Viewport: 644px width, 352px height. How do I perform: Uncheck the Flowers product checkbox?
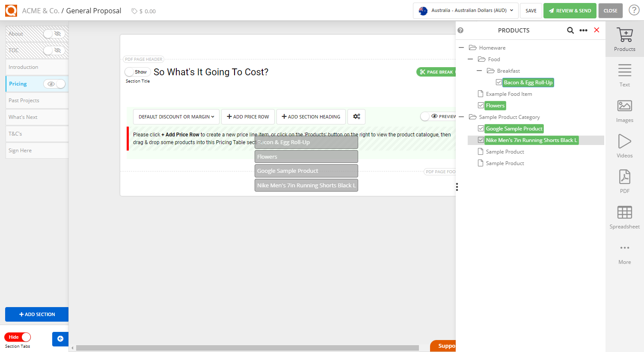(481, 105)
